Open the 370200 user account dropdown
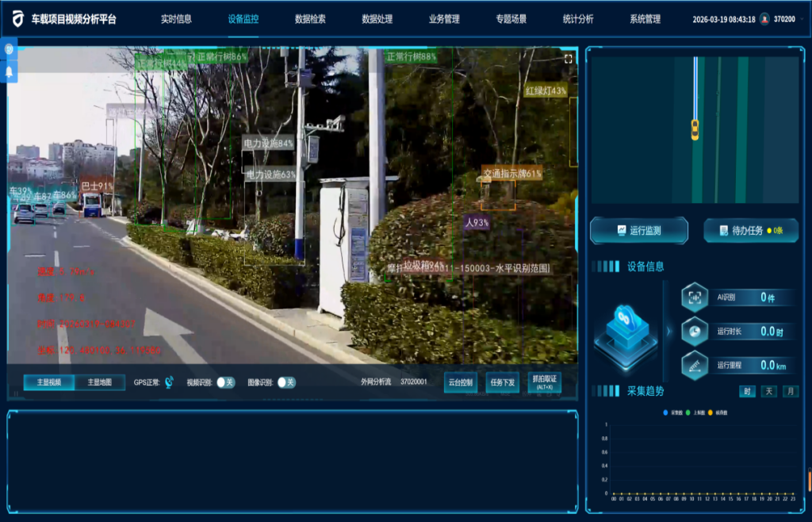The image size is (812, 522). [x=784, y=19]
